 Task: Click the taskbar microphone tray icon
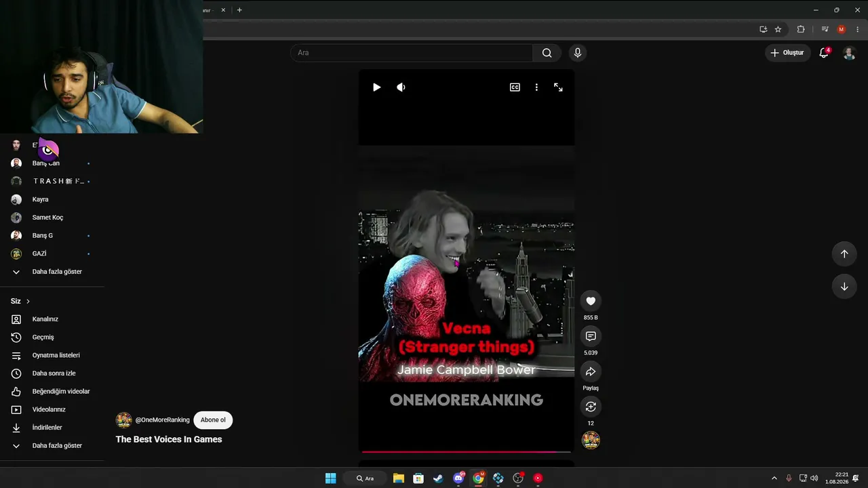pos(789,479)
